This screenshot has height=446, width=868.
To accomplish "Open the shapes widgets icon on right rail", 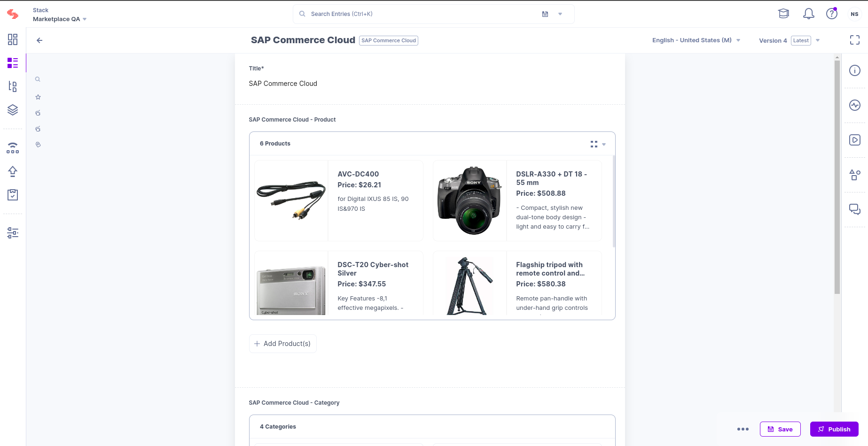I will (x=855, y=175).
